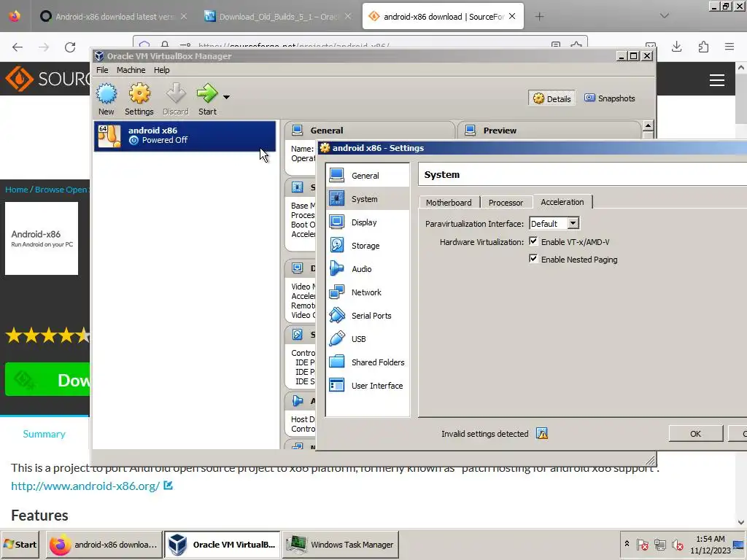
Task: Close the android-x86 SourceForge tab
Action: point(512,16)
